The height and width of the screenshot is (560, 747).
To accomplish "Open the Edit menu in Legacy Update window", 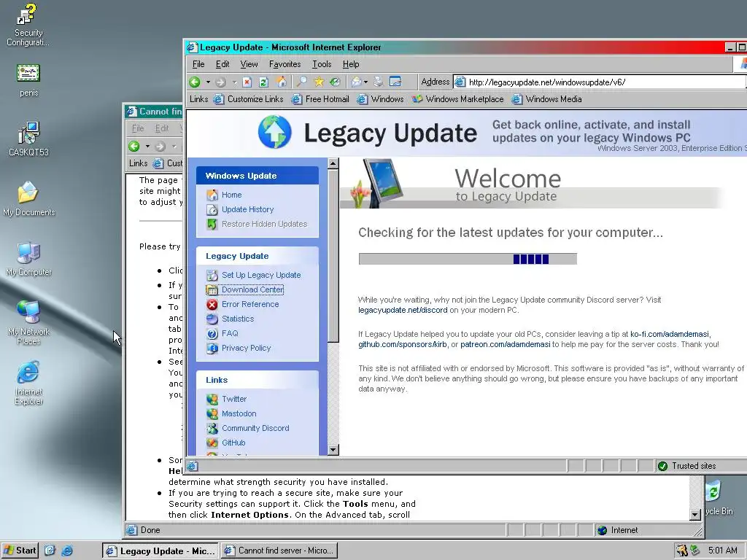I will (222, 64).
